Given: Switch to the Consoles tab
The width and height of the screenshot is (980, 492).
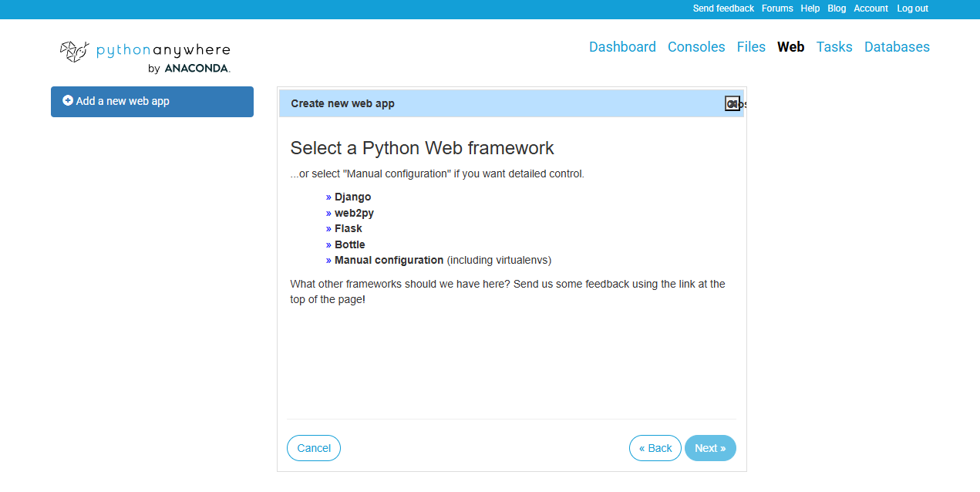Looking at the screenshot, I should (696, 47).
